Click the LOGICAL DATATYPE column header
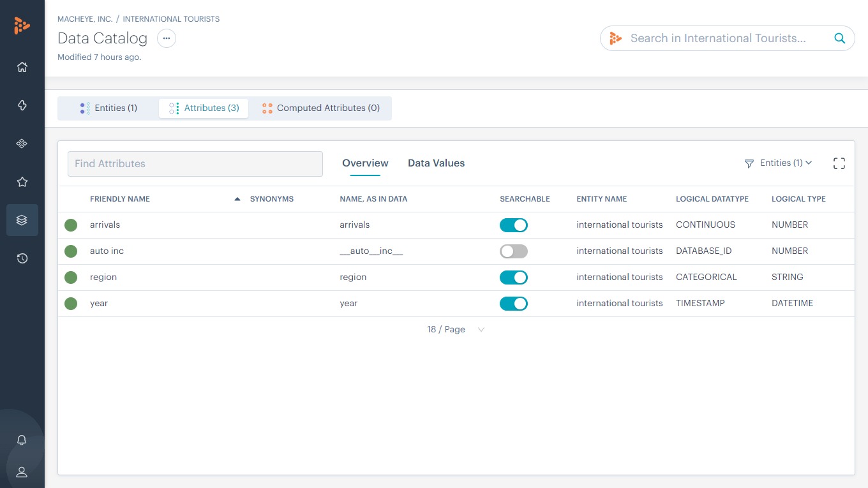Image resolution: width=868 pixels, height=488 pixels. 712,199
